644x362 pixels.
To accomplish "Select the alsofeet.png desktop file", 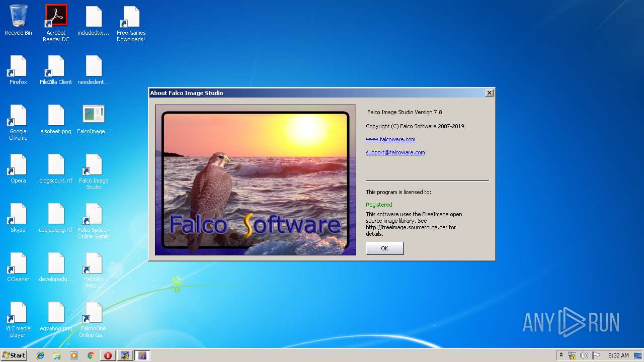I will pos(56,119).
